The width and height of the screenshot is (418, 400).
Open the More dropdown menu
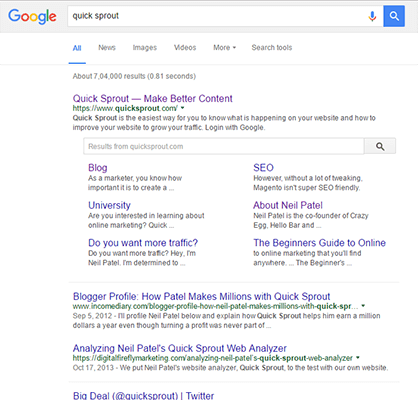coord(224,48)
